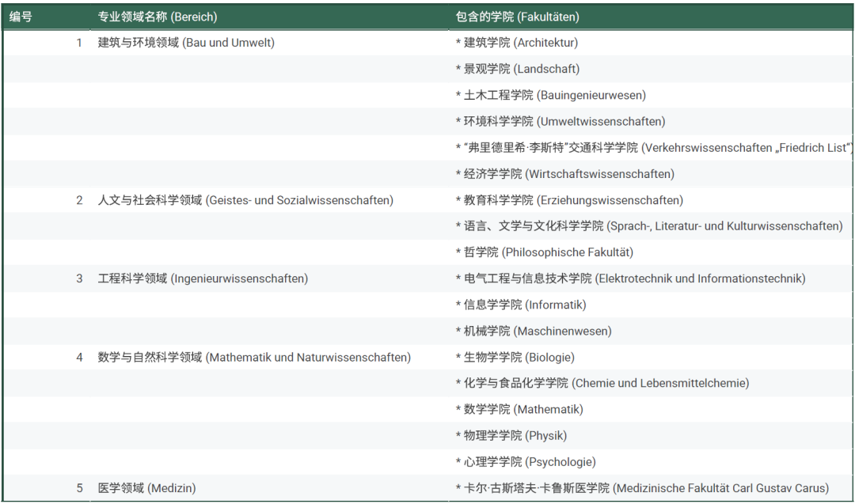The height and width of the screenshot is (504, 855).
Task: Click the 工程科学领域 (Ingenieurwissenschaften) cell
Action: point(203,279)
